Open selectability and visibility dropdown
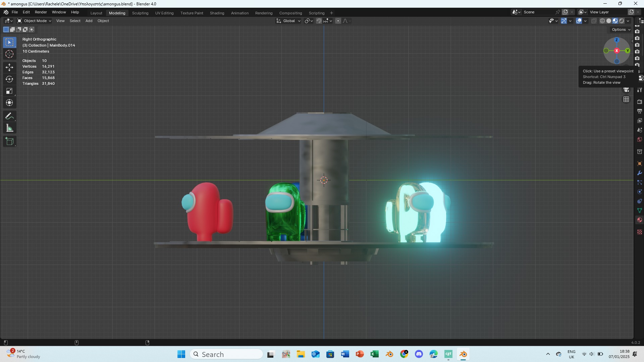This screenshot has height=362, width=644. 553,21
